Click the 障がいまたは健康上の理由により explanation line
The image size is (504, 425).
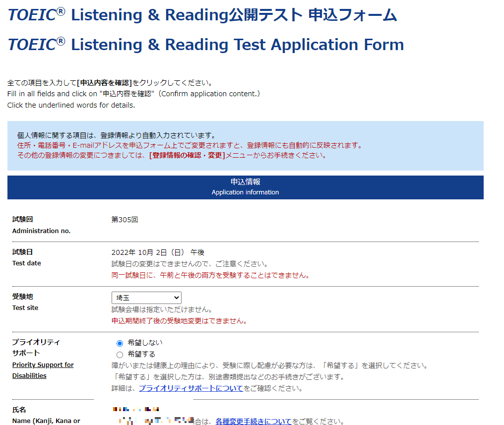coord(270,365)
